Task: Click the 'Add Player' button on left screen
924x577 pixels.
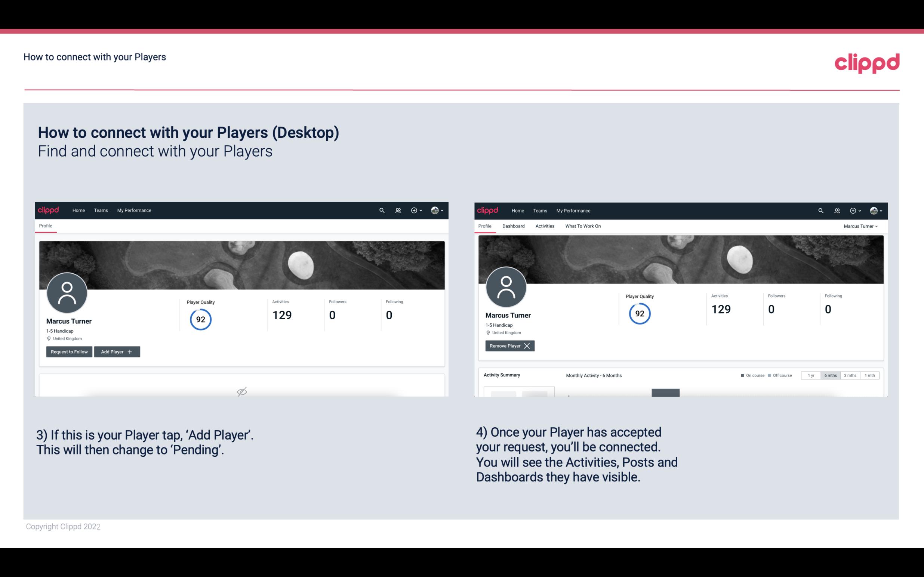Action: [x=117, y=351]
